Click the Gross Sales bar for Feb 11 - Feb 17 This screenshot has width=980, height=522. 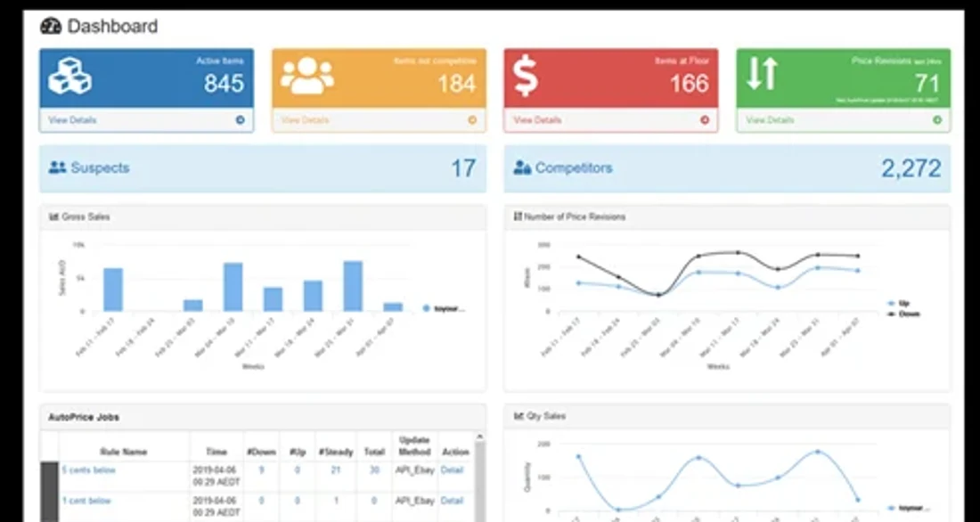coord(113,290)
